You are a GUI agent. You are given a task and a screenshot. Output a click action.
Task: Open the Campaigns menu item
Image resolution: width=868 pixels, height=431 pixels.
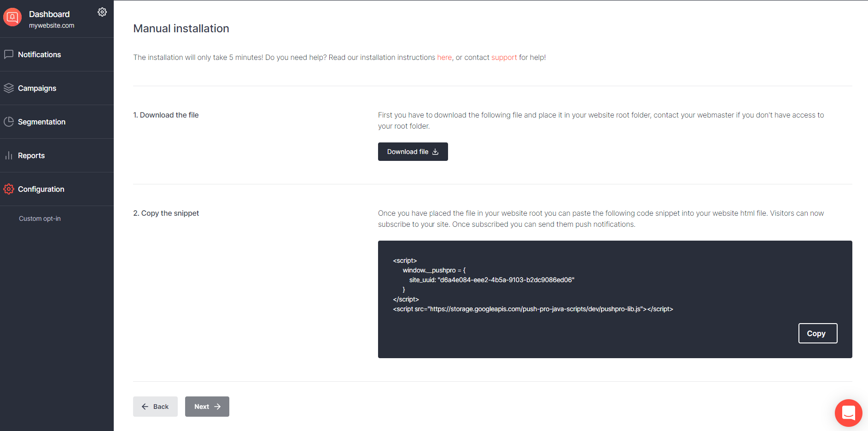click(57, 88)
